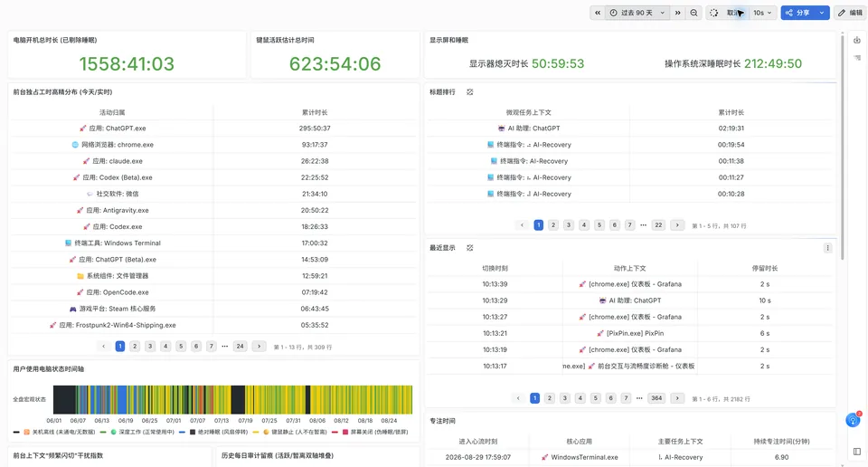Open the export icon in right sidebar
The height and width of the screenshot is (467, 868).
(857, 40)
